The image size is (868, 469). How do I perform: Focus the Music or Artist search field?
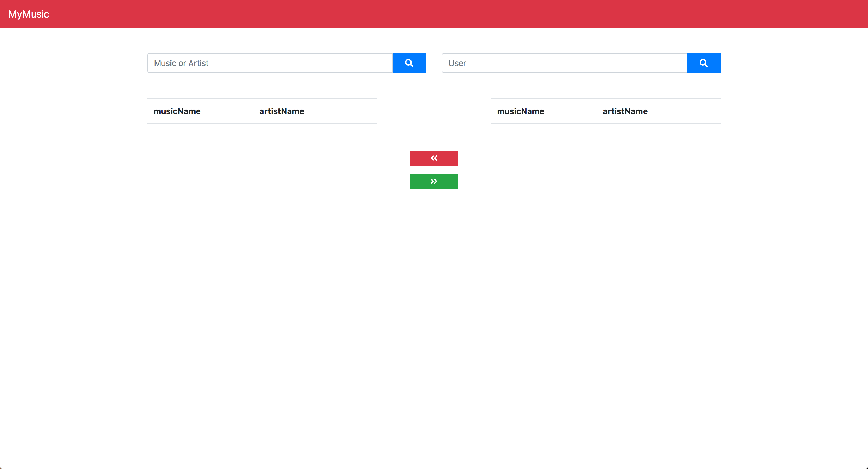[x=269, y=63]
